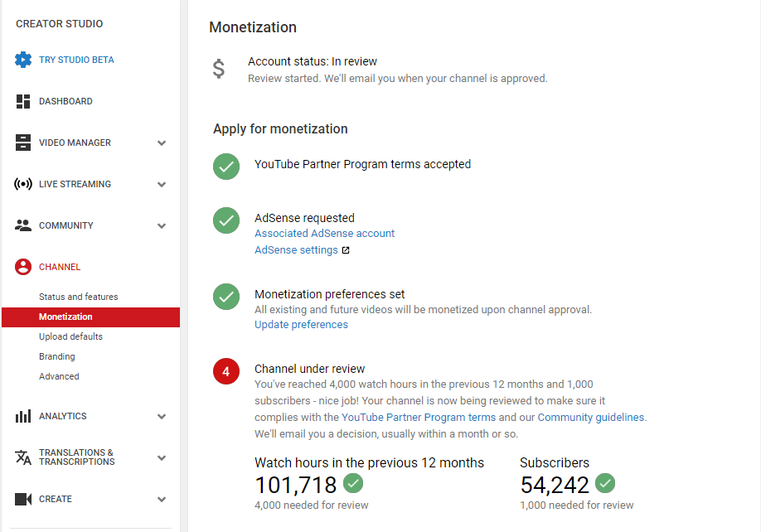Image resolution: width=761 pixels, height=532 pixels.
Task: Click green checkmark beside AdSense requested
Action: coord(226,220)
